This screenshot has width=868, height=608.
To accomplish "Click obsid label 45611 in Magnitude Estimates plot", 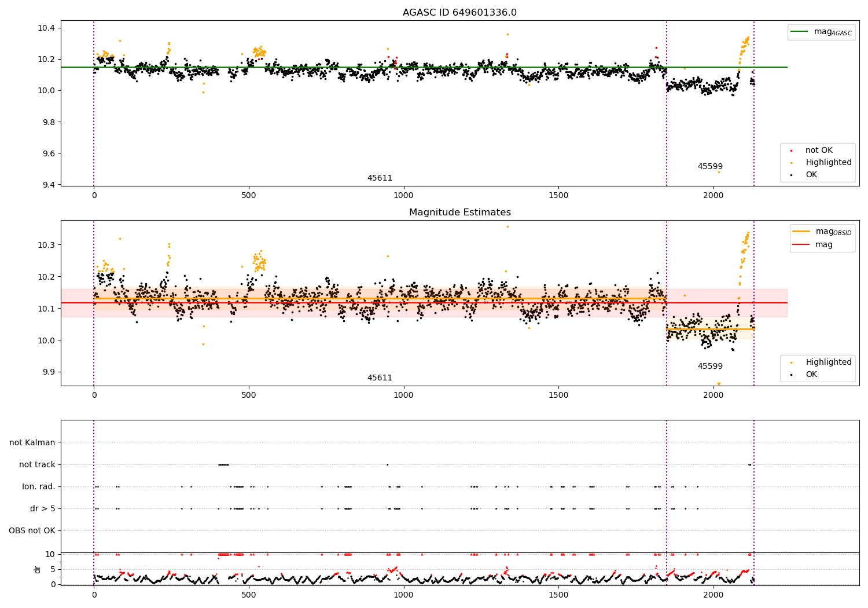I will coord(380,378).
